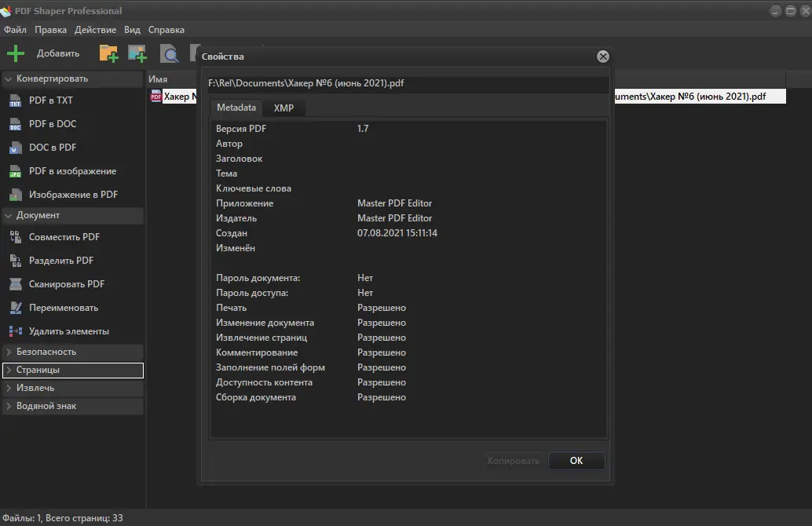Click the PDF to TXT icon
812x526 pixels.
tap(16, 100)
